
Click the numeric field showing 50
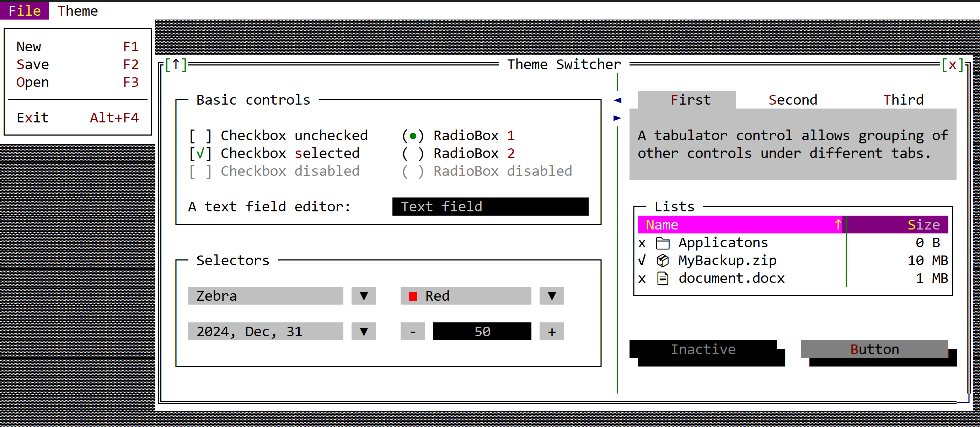pyautogui.click(x=482, y=331)
